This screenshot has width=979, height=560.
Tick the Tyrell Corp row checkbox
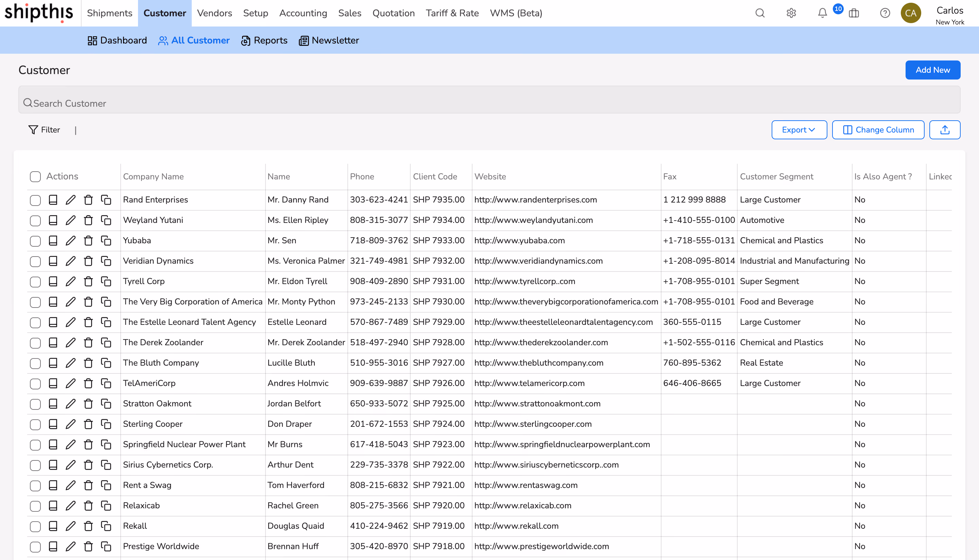[x=35, y=282]
